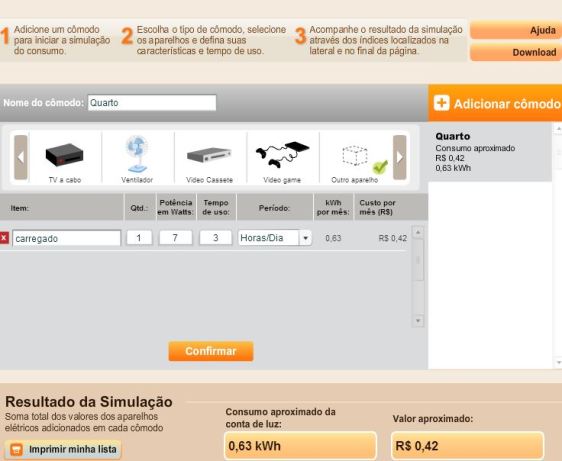This screenshot has height=461, width=562.
Task: Click the left carousel arrow for appliances
Action: click(x=21, y=157)
